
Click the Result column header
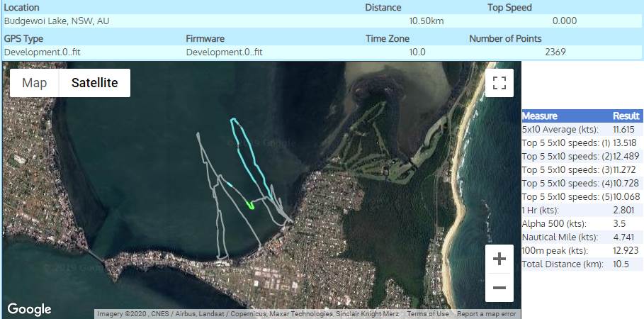pyautogui.click(x=626, y=116)
